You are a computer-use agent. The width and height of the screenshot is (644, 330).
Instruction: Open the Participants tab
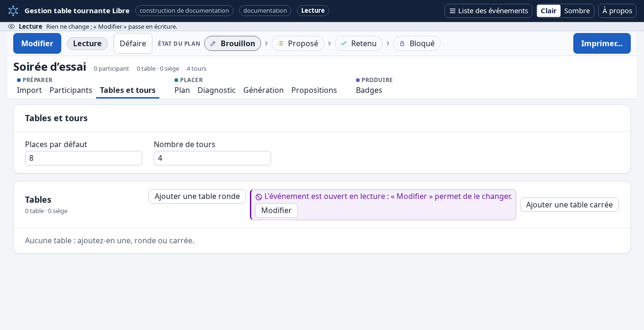(x=71, y=90)
